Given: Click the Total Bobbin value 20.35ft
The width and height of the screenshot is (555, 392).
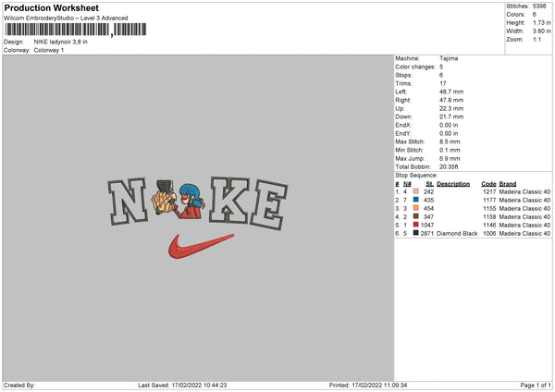Looking at the screenshot, I should point(449,166).
